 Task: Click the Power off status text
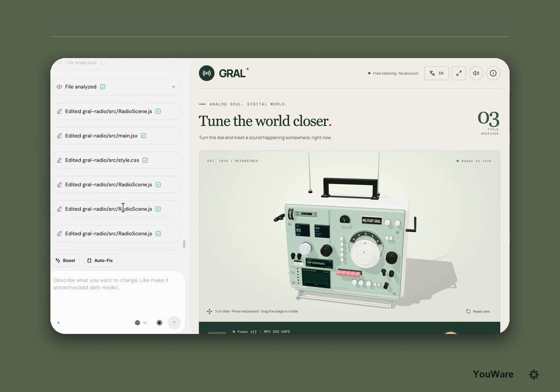(x=247, y=332)
